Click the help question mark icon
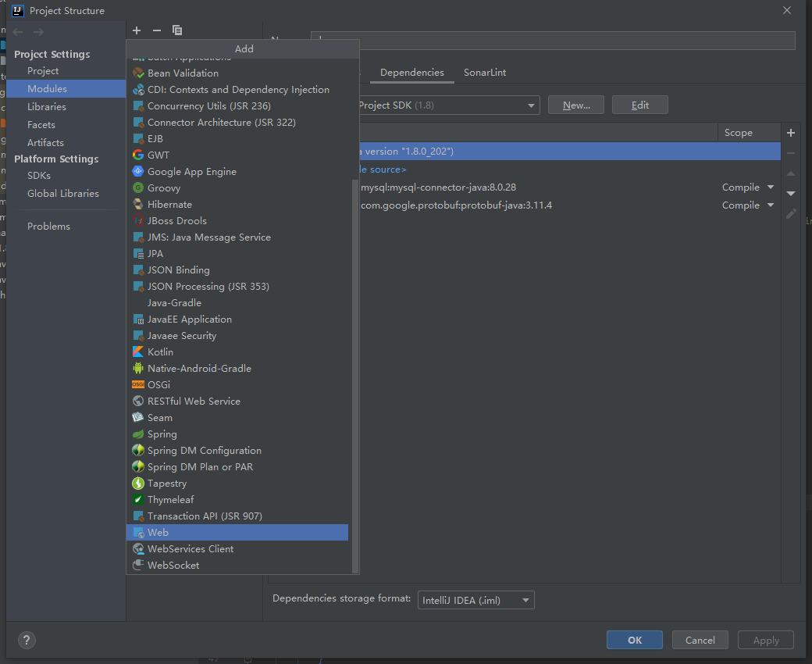812x664 pixels. pos(26,640)
